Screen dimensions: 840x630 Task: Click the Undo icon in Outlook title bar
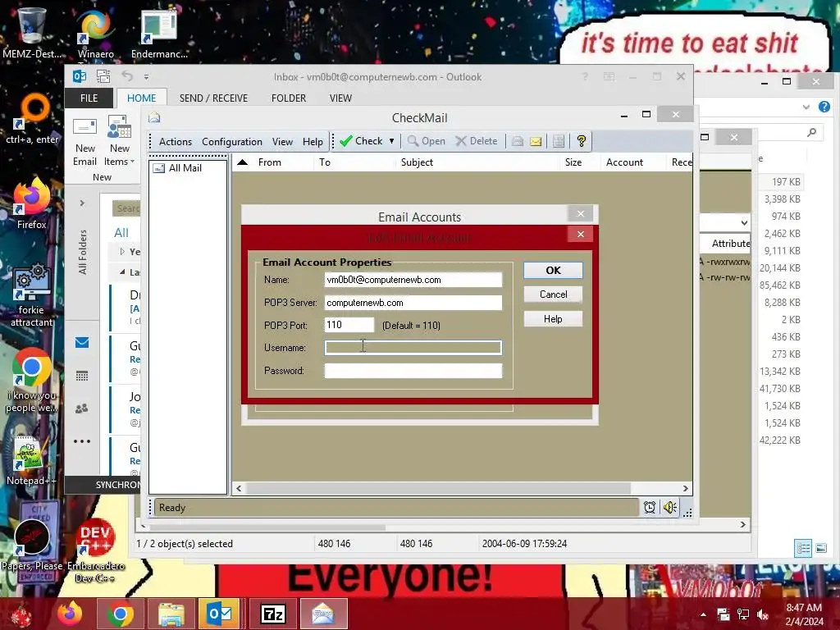pos(127,76)
